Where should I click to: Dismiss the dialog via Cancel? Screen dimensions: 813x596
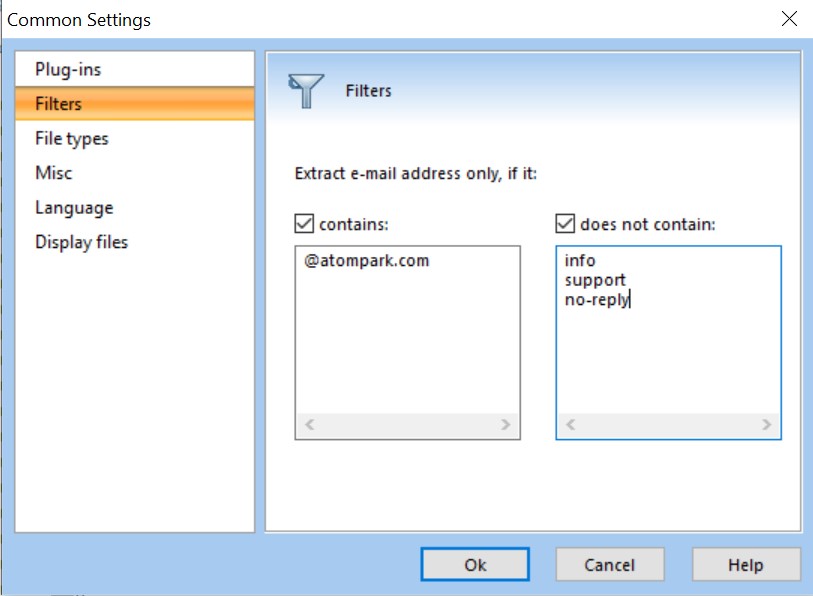click(610, 564)
